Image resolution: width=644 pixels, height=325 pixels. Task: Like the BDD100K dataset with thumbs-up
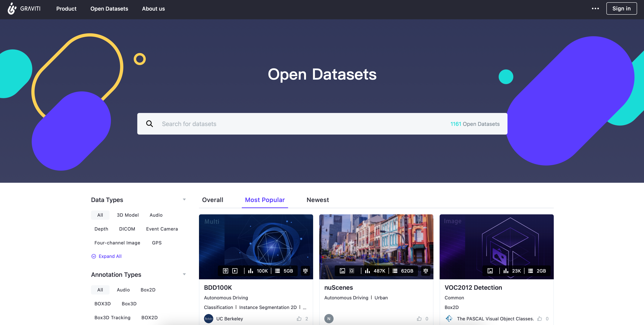point(299,318)
